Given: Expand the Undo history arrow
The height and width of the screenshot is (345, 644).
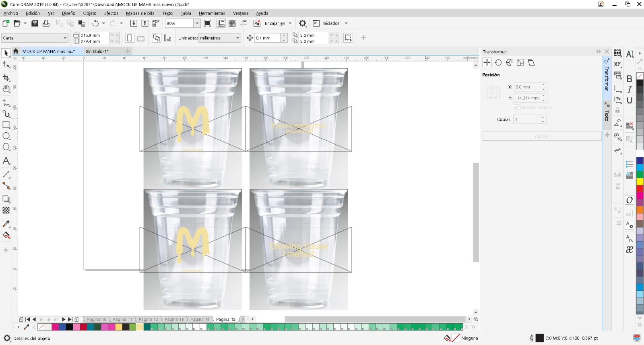Looking at the screenshot, I should 103,23.
